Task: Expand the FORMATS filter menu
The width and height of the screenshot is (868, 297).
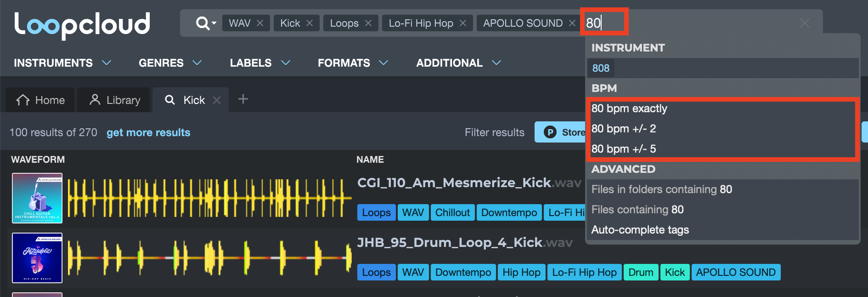Action: click(353, 63)
